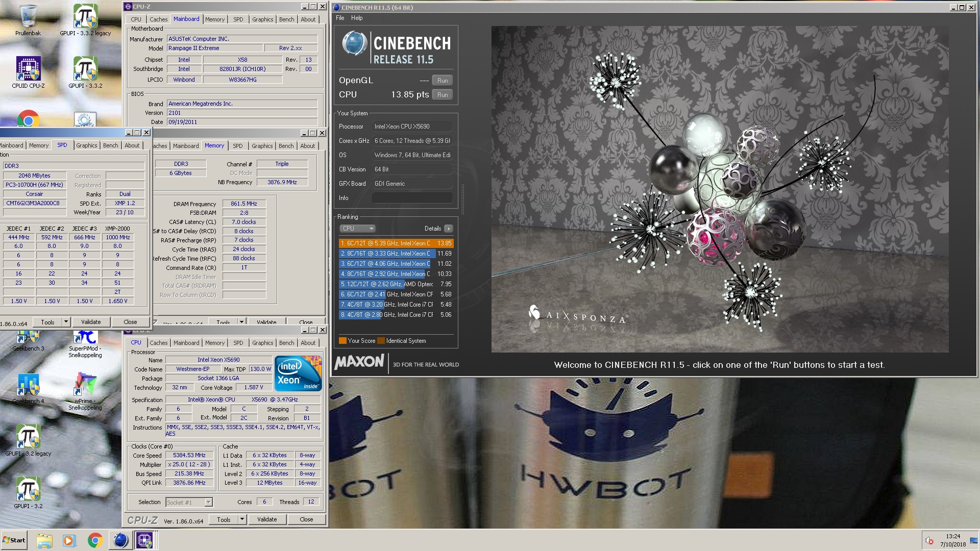
Task: Select ranking row 2 score 11.69
Action: pos(396,254)
